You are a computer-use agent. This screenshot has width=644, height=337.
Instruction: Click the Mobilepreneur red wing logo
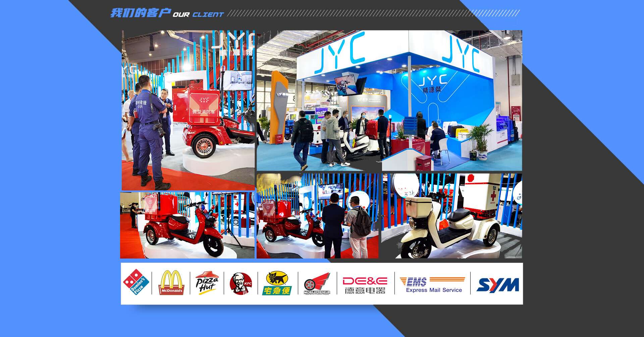pyautogui.click(x=317, y=283)
